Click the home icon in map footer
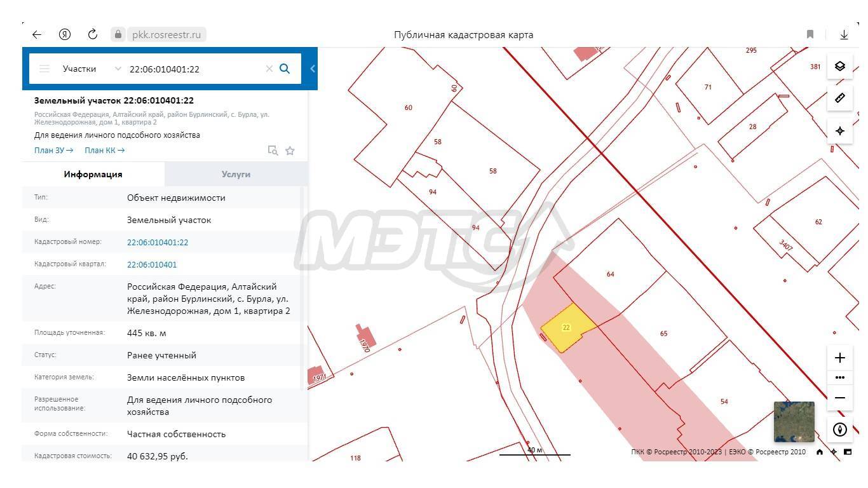Screen dimensions: 868x488 tap(820, 452)
